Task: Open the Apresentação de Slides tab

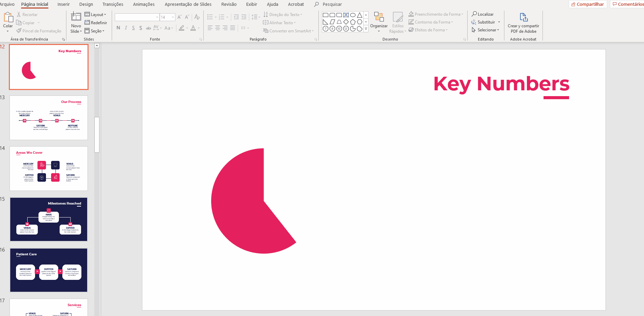Action: (188, 4)
